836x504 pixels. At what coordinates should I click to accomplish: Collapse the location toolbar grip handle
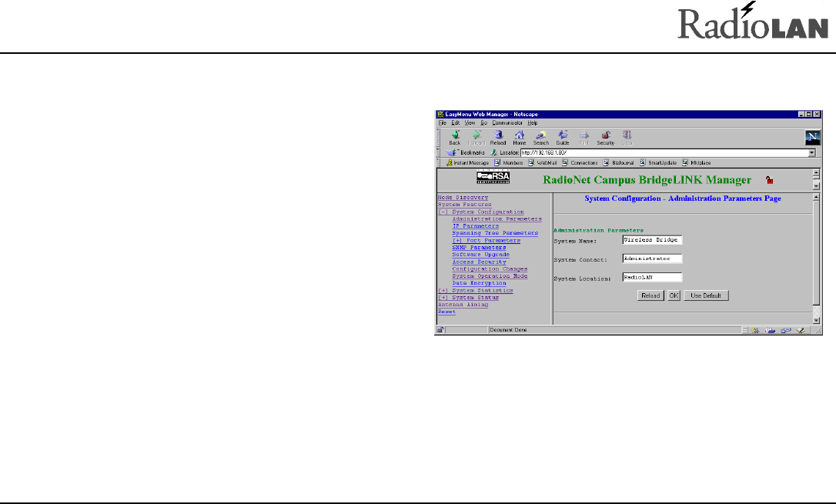pyautogui.click(x=438, y=153)
